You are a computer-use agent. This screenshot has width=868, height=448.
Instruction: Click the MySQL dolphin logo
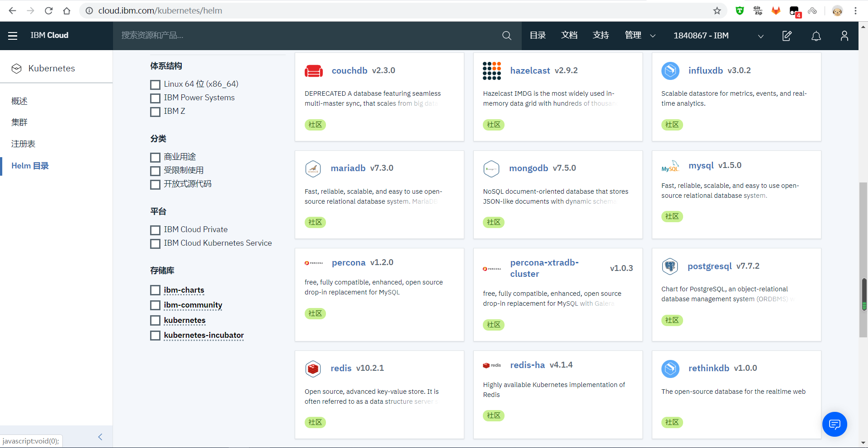(670, 166)
